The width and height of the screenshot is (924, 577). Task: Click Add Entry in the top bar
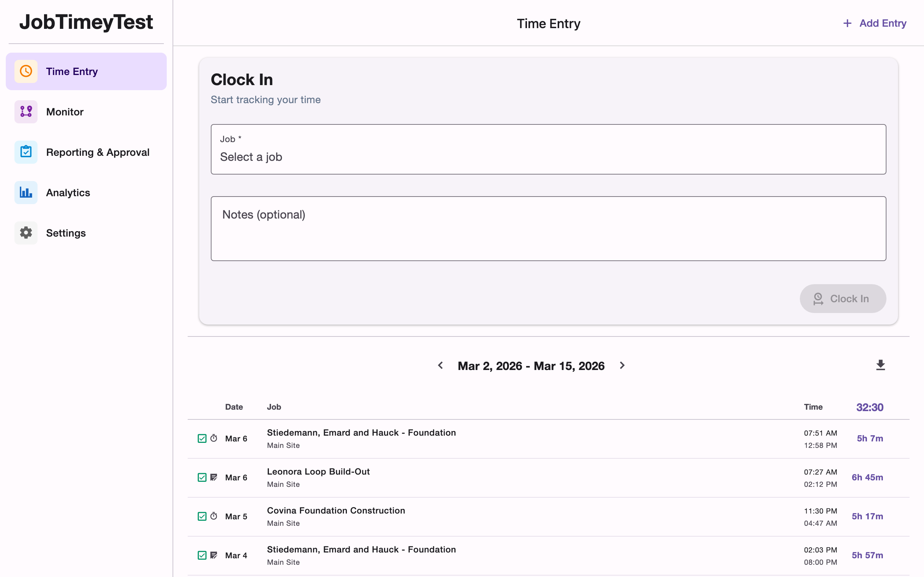(x=882, y=23)
